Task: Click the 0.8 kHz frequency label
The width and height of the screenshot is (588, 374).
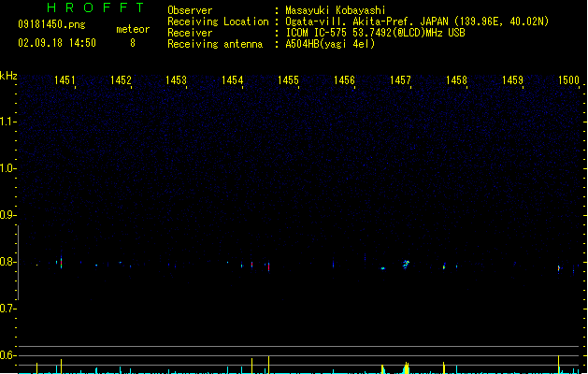Action: click(7, 262)
